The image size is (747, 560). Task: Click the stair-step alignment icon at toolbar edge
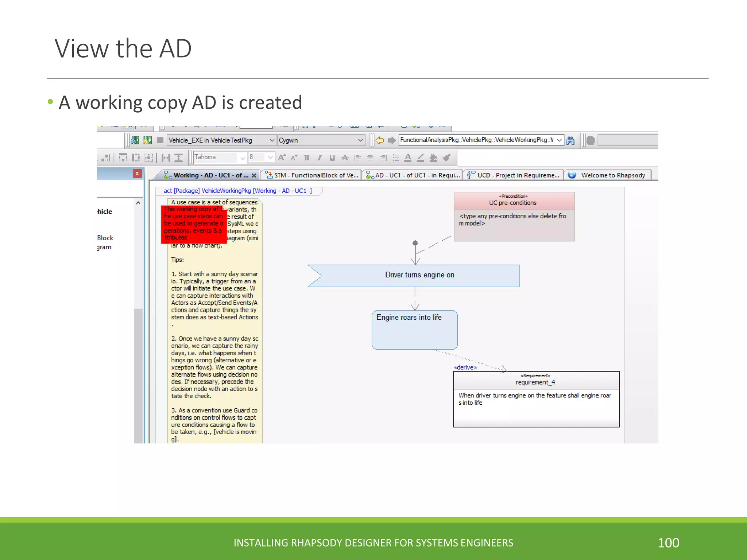(106, 157)
